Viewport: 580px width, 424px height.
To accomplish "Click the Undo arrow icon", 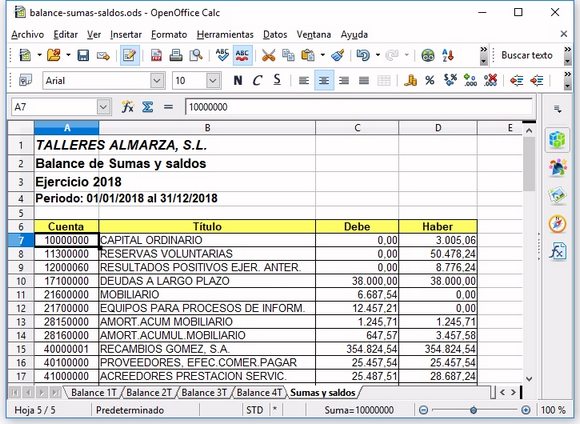I will click(363, 55).
